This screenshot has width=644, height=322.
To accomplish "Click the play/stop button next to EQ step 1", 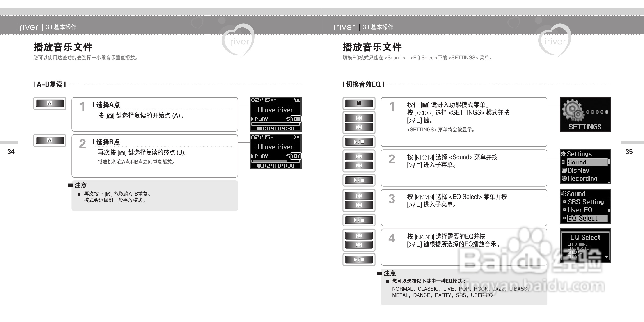I will 359,142.
